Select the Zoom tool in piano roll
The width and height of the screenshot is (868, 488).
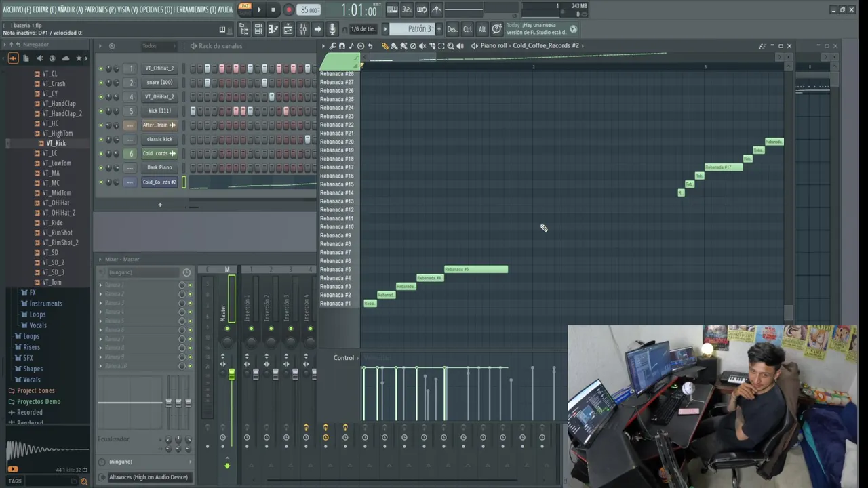pos(450,46)
